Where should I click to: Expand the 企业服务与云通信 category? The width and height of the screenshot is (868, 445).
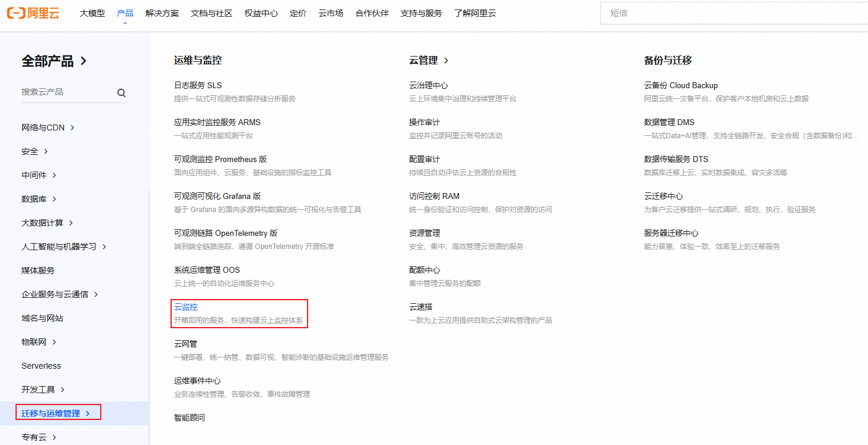coord(60,294)
